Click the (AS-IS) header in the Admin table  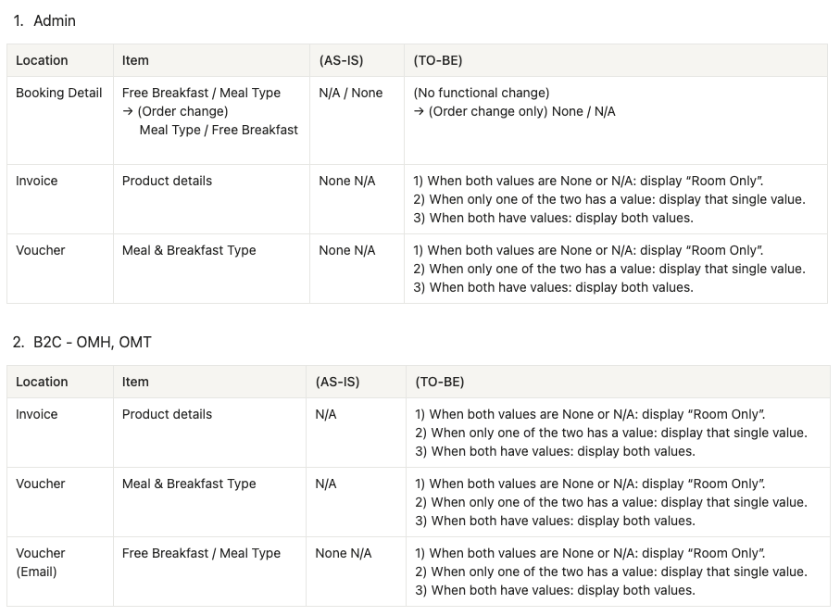[x=341, y=60]
